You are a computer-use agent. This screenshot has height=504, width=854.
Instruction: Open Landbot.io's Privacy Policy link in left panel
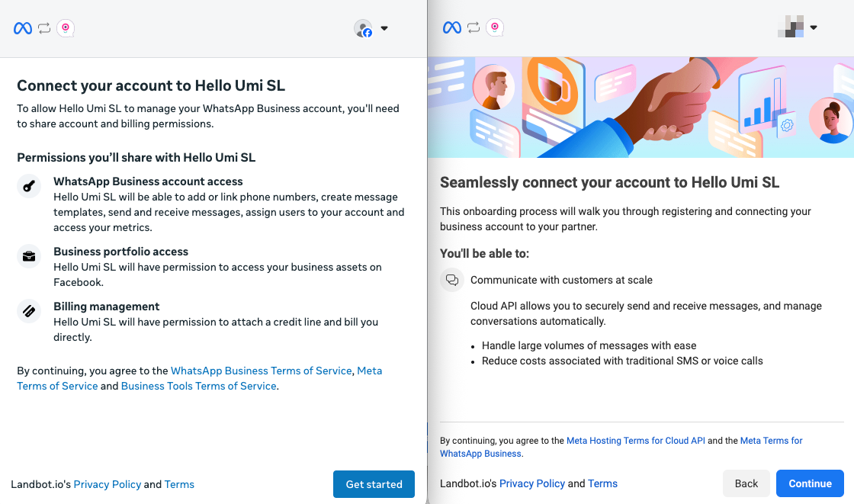(x=108, y=484)
